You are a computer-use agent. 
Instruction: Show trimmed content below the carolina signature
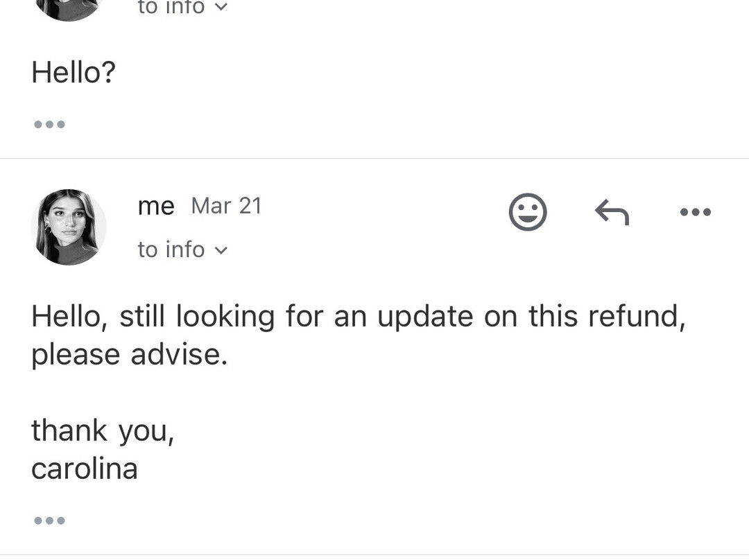(x=49, y=520)
